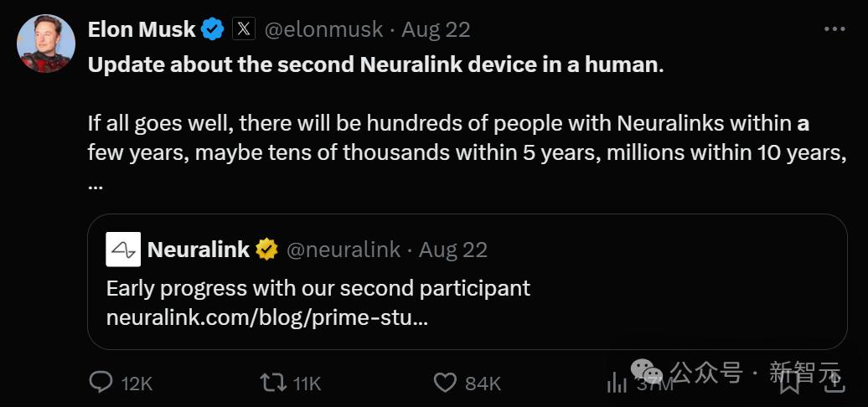Open Elon Musk's profile picture
This screenshot has width=868, height=407.
pos(47,43)
